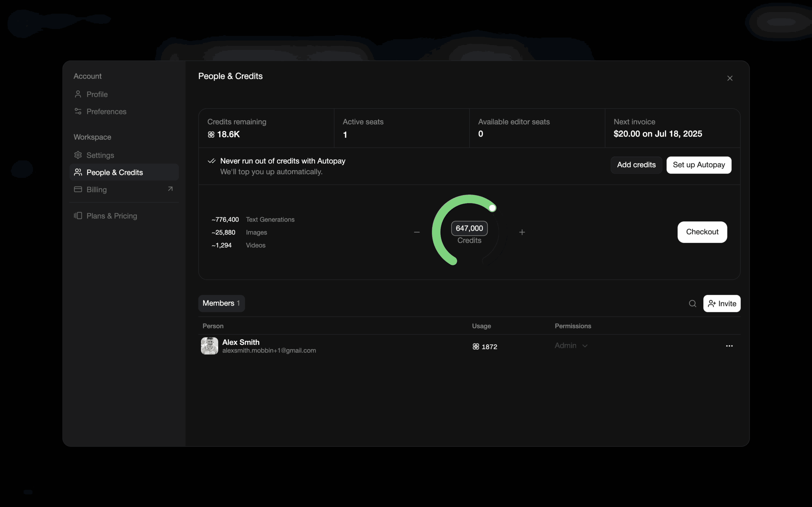Click the credits icon next to 18.6K
812x507 pixels.
tap(211, 134)
